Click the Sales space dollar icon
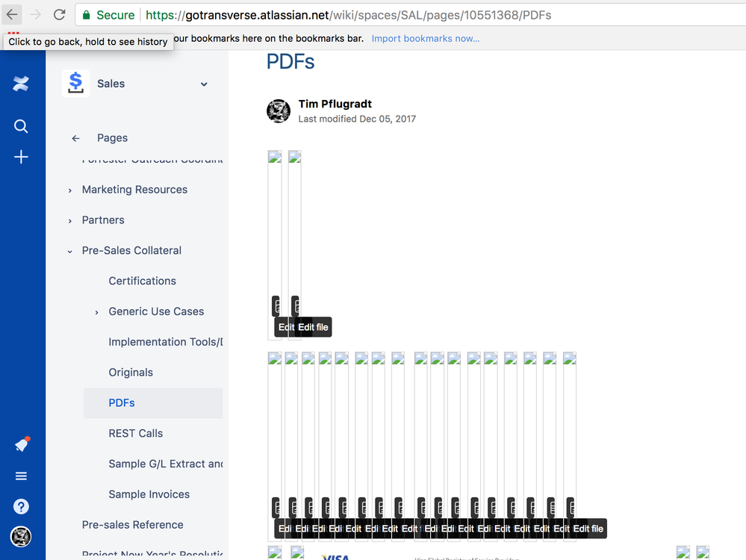The image size is (746, 560). (75, 84)
